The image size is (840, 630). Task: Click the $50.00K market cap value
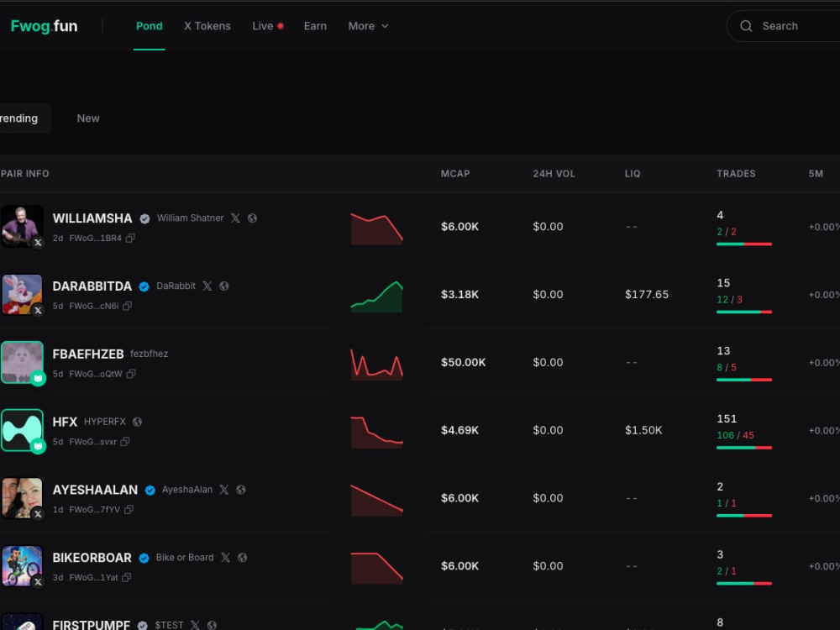[463, 363]
